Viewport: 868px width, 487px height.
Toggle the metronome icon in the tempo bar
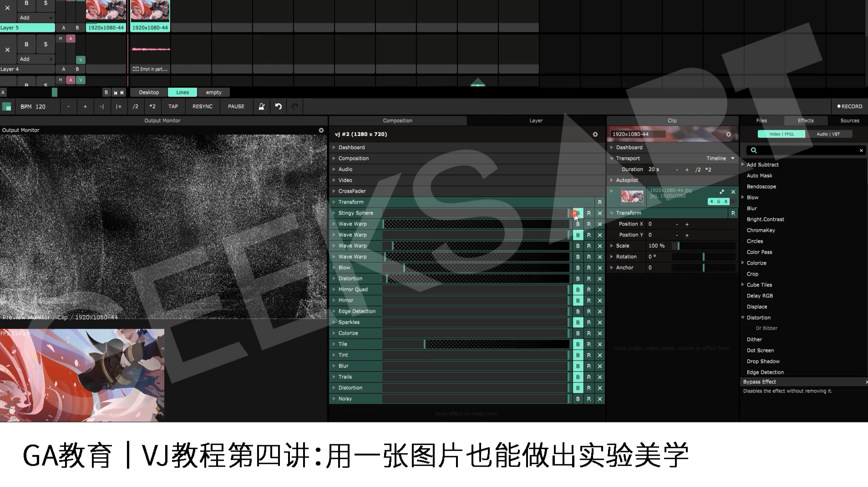point(262,107)
